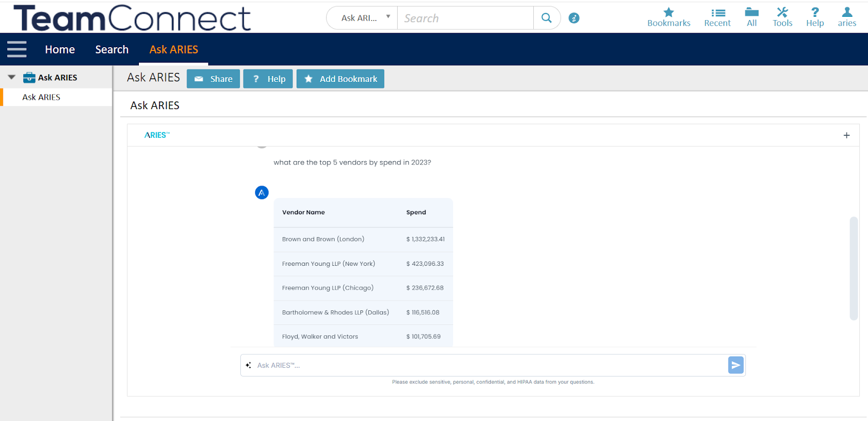868x421 pixels.
Task: Click the Help button in page toolbar
Action: 268,79
